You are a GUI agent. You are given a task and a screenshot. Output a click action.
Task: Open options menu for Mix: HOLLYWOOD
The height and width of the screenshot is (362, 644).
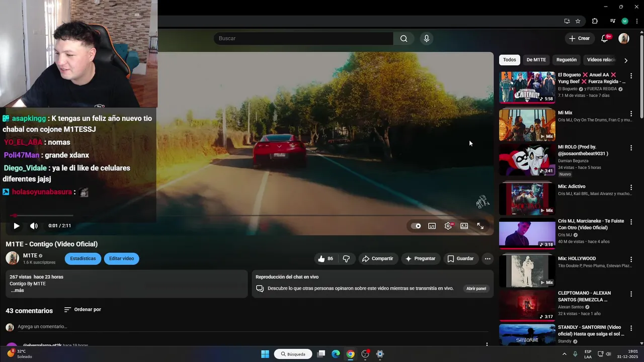631,259
